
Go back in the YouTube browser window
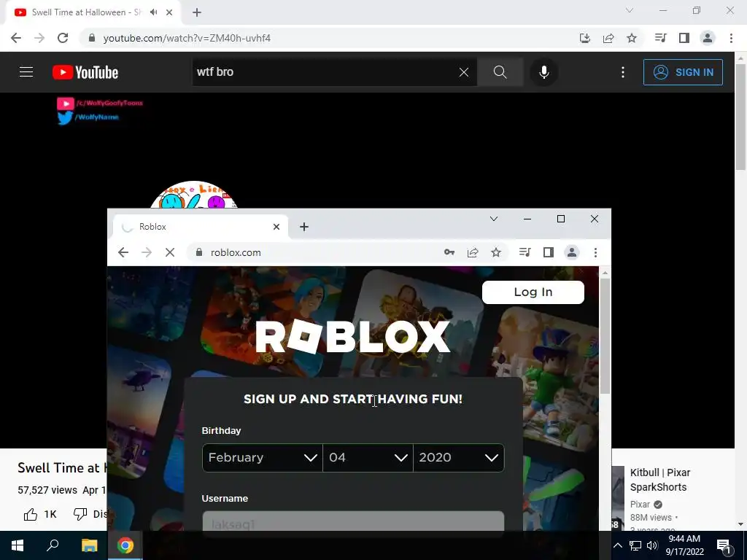point(16,38)
